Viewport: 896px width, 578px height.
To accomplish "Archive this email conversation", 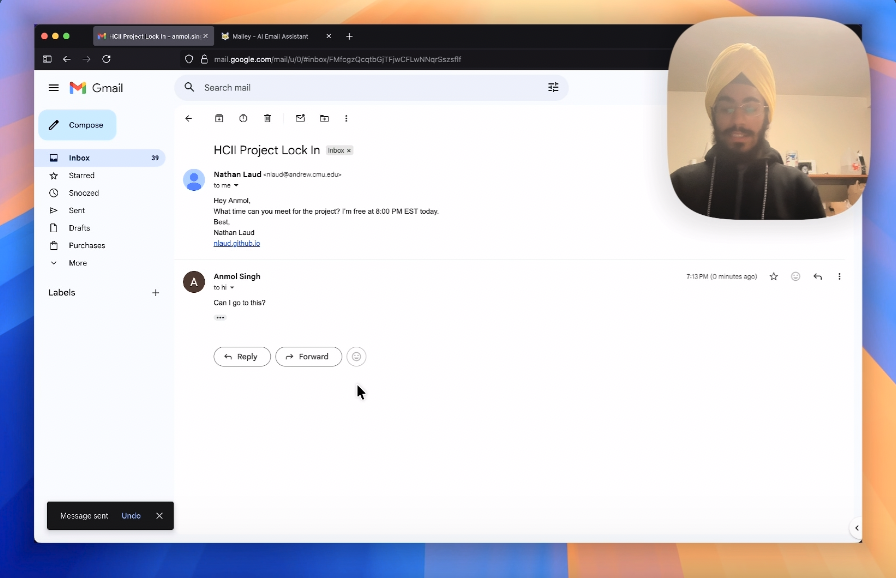I will [219, 118].
